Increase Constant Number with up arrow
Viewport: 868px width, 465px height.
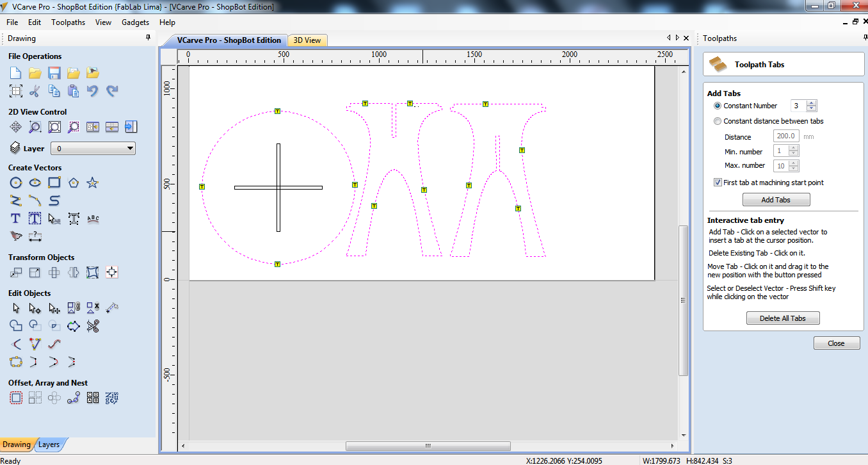812,103
